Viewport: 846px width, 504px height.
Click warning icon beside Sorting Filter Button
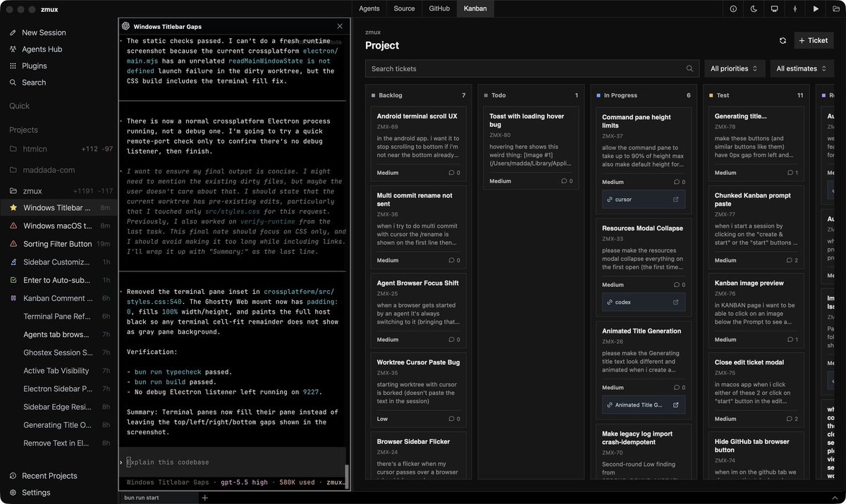click(13, 244)
